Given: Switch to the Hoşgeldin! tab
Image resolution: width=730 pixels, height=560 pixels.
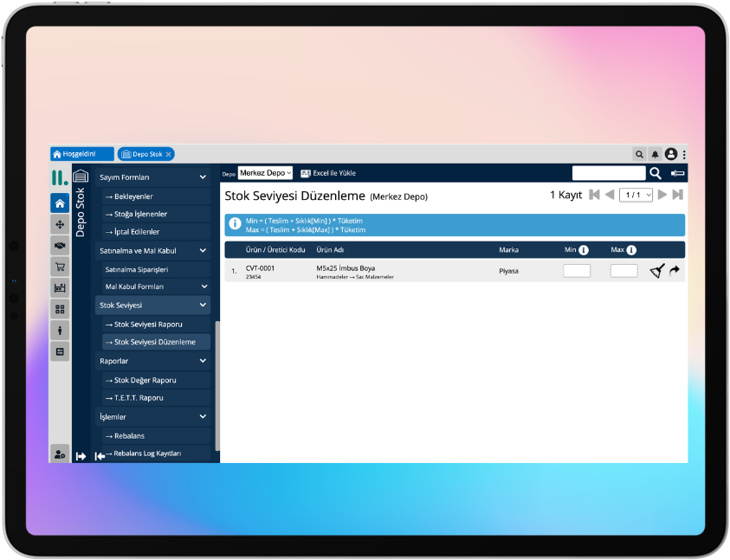Looking at the screenshot, I should 81,154.
